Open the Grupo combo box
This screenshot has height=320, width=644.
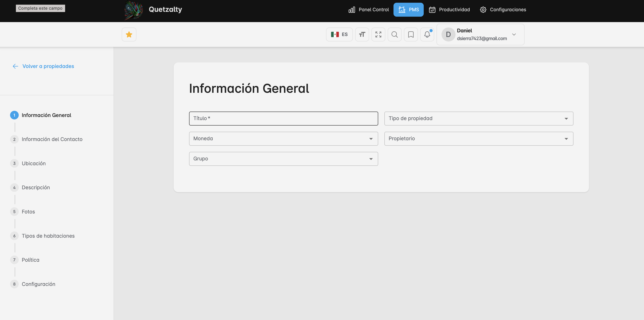coord(283,159)
